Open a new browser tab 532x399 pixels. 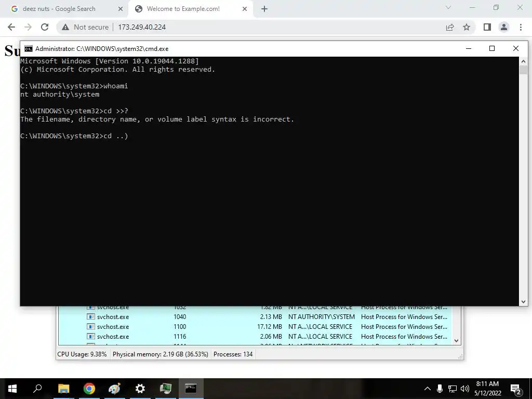coord(264,9)
